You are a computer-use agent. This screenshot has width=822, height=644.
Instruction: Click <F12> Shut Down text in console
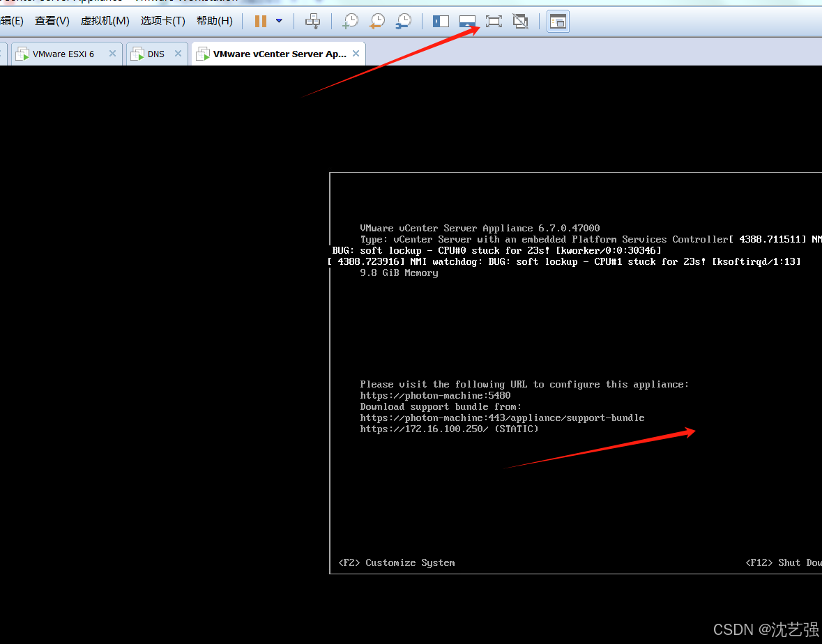click(784, 562)
